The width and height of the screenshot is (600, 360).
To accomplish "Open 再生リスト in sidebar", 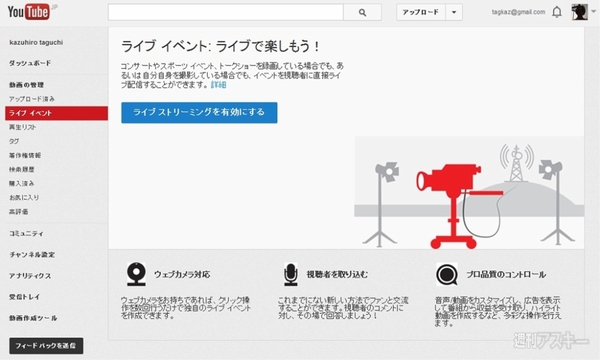I will tap(22, 127).
